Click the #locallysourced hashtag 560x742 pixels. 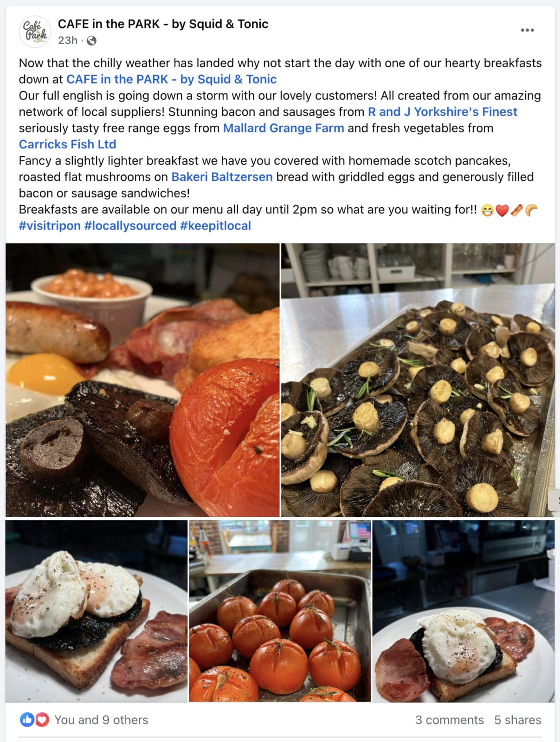tap(130, 226)
